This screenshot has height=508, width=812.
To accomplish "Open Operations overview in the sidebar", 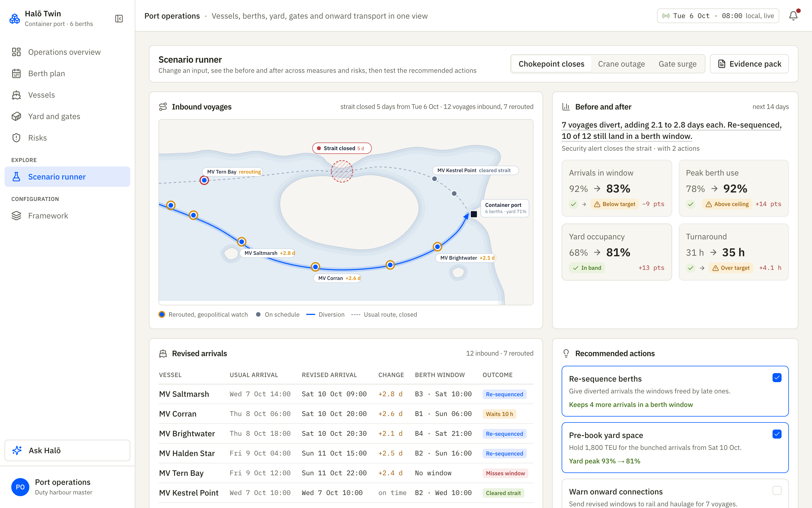I will click(x=67, y=52).
